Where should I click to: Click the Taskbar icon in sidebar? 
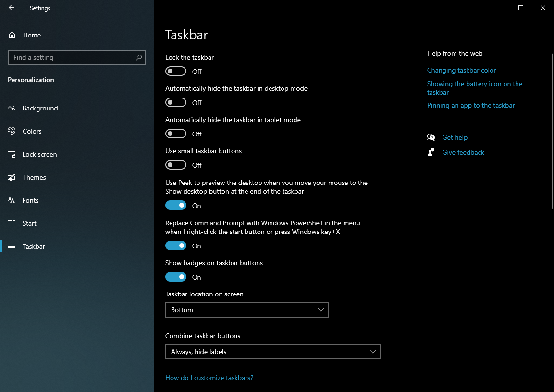coord(12,246)
